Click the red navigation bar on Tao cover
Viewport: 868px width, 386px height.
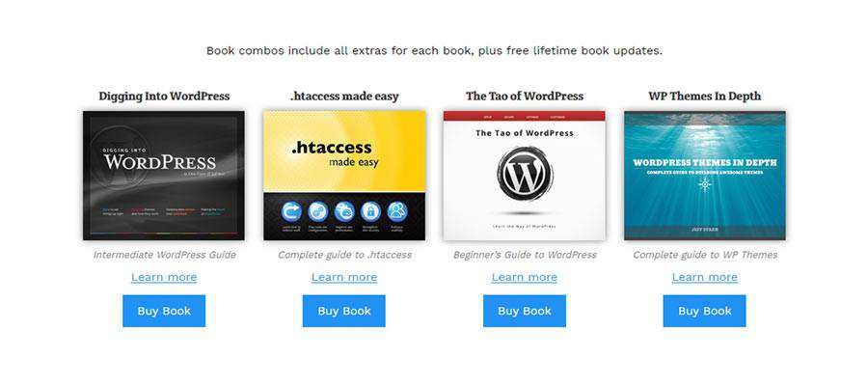coord(525,116)
